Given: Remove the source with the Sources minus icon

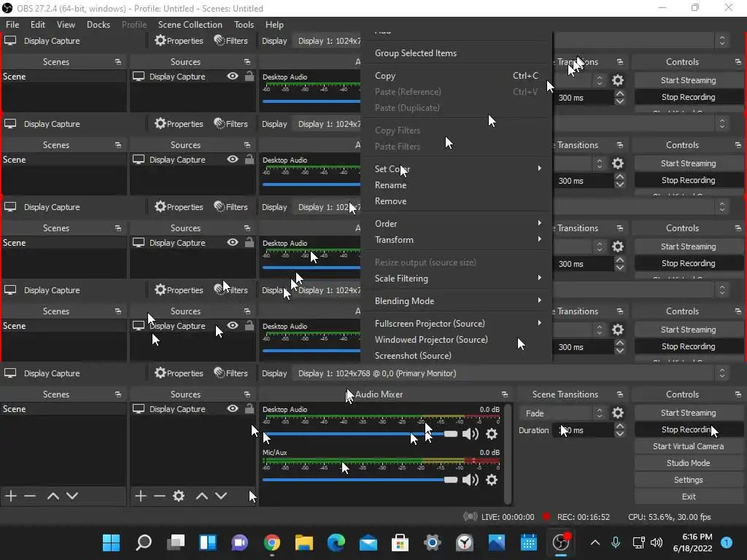Looking at the screenshot, I should pyautogui.click(x=160, y=496).
